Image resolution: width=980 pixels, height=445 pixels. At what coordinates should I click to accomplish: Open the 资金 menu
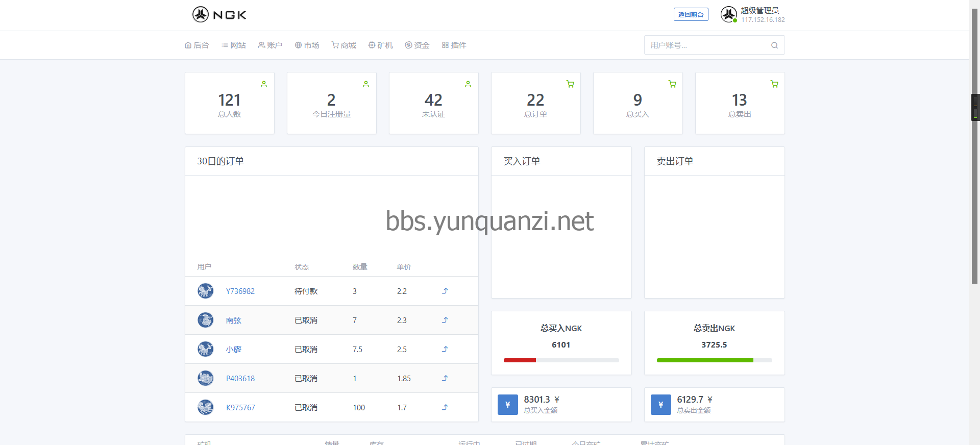[417, 45]
